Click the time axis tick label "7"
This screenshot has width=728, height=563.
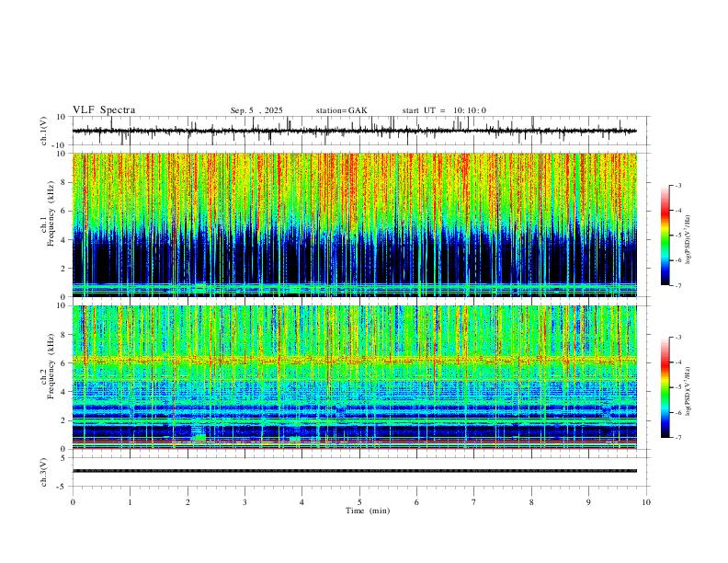tap(474, 502)
